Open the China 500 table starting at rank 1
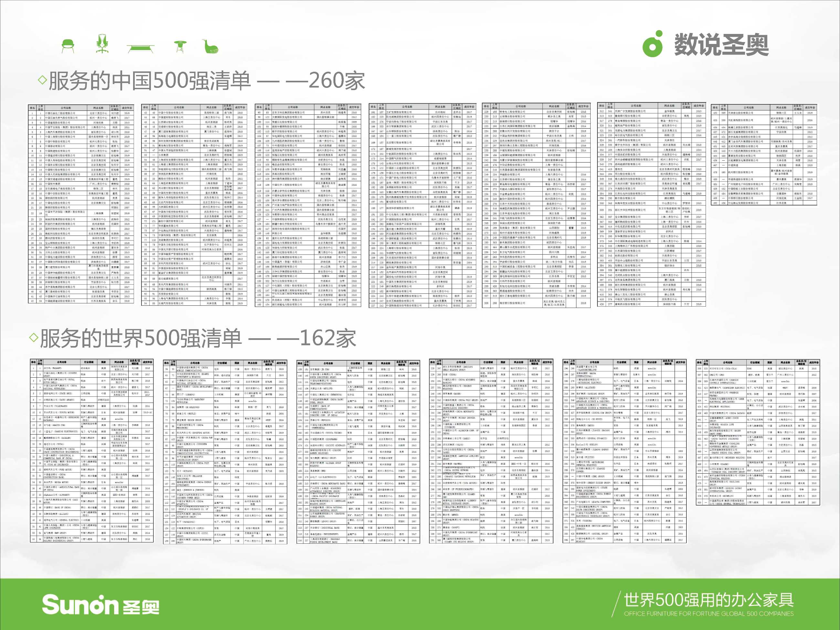Screen dimensions: 840x630 click(81, 204)
